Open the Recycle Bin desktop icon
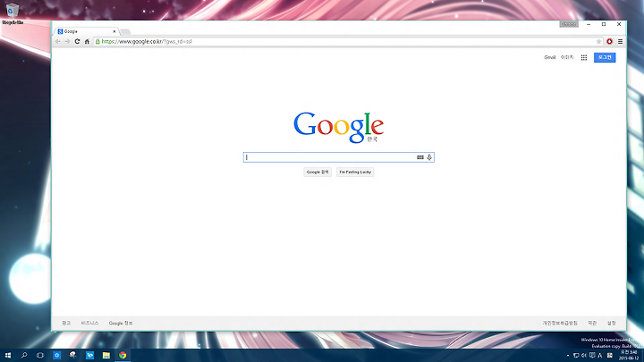644x362 pixels. (x=13, y=13)
